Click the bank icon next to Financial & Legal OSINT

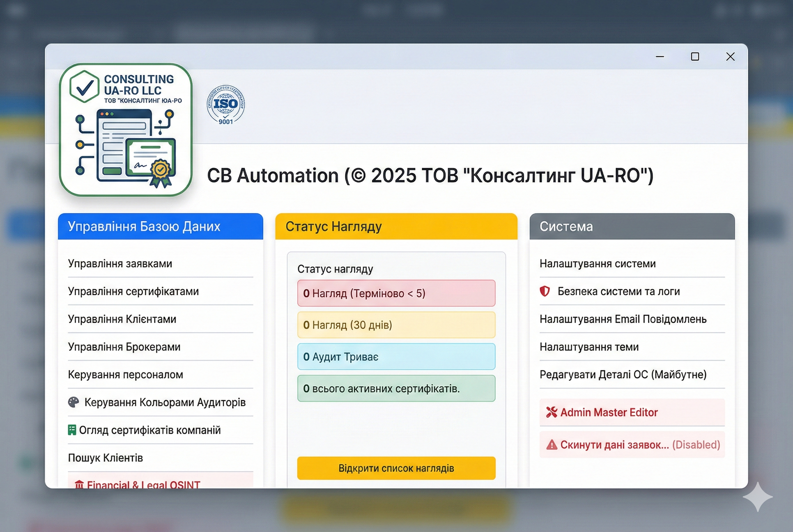[x=79, y=485]
